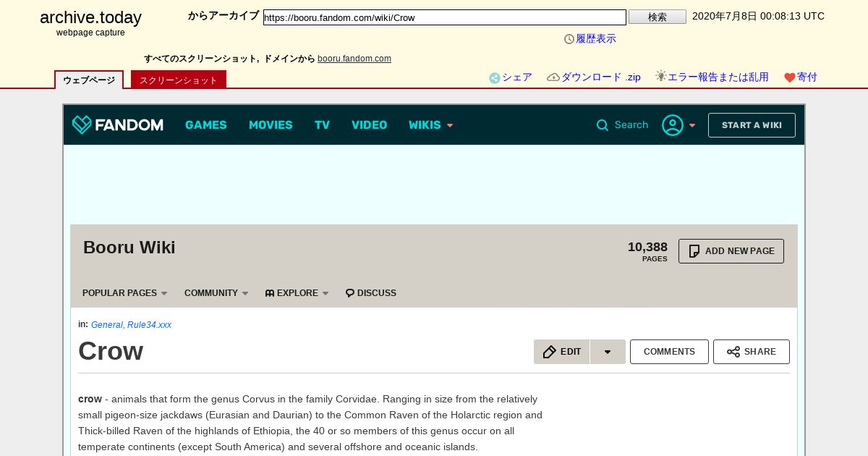Screen dimensions: 868x456
Task: Click the Explore book icon
Action: tap(270, 293)
